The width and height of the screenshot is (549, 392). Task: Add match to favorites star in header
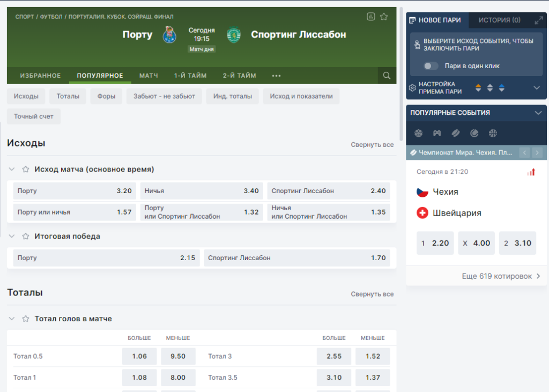tap(384, 17)
